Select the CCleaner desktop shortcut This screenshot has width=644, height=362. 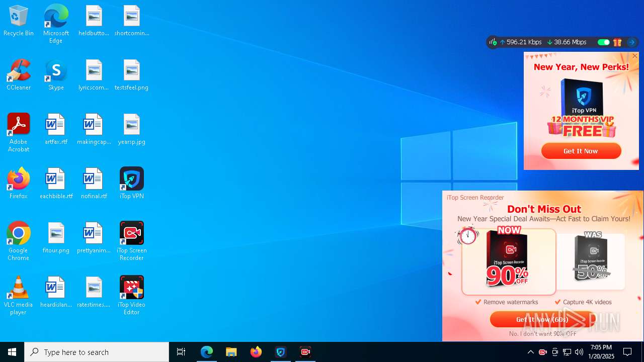(x=19, y=75)
